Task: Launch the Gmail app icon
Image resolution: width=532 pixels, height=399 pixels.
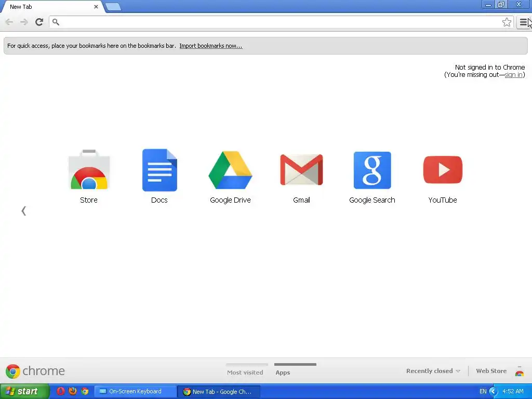Action: coord(301,170)
